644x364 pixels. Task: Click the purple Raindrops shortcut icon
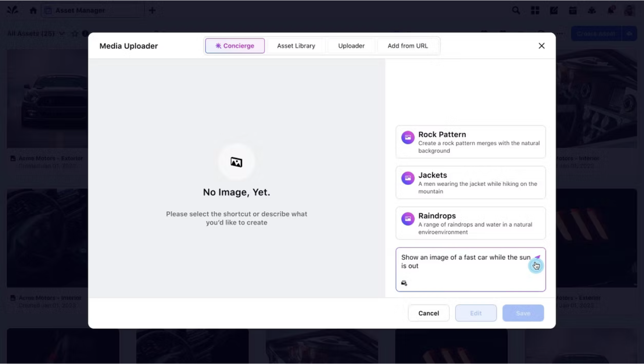[x=408, y=219]
